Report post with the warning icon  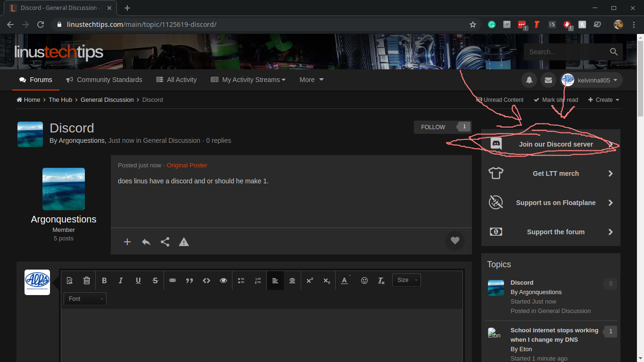[184, 242]
